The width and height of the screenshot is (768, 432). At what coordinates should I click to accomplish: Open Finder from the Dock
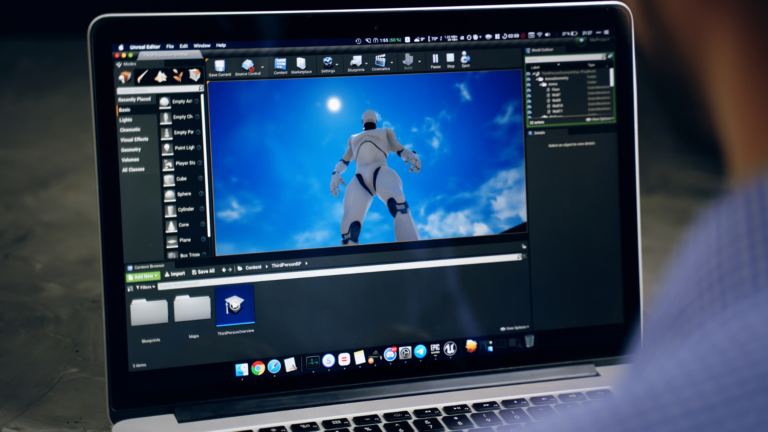coord(242,369)
